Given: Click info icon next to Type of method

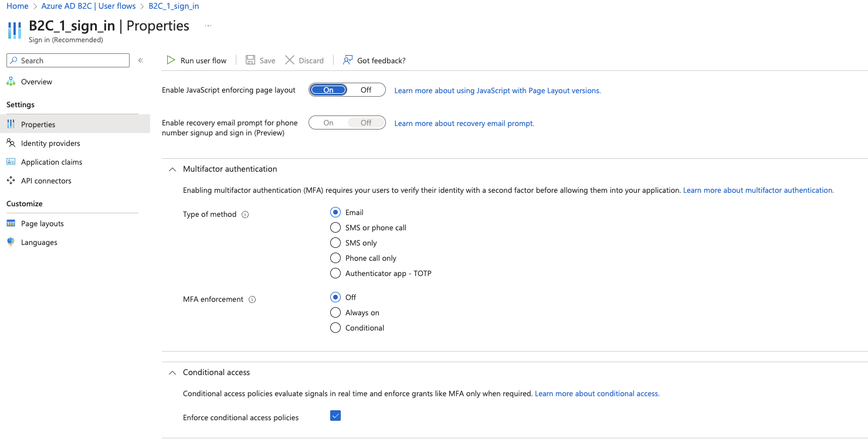Looking at the screenshot, I should [x=245, y=215].
